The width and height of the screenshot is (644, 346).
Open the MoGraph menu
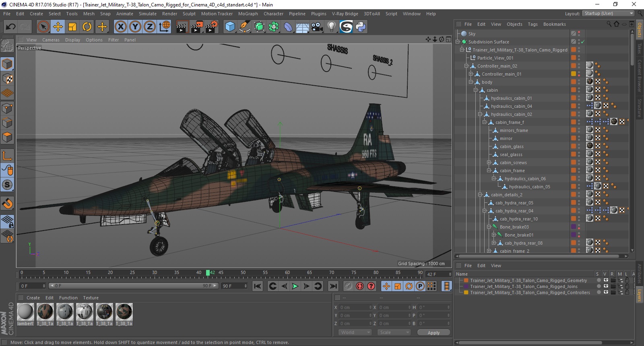[248, 14]
